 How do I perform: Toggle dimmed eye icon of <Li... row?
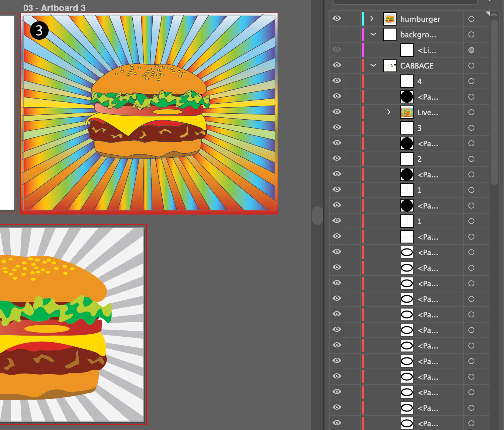click(x=337, y=50)
